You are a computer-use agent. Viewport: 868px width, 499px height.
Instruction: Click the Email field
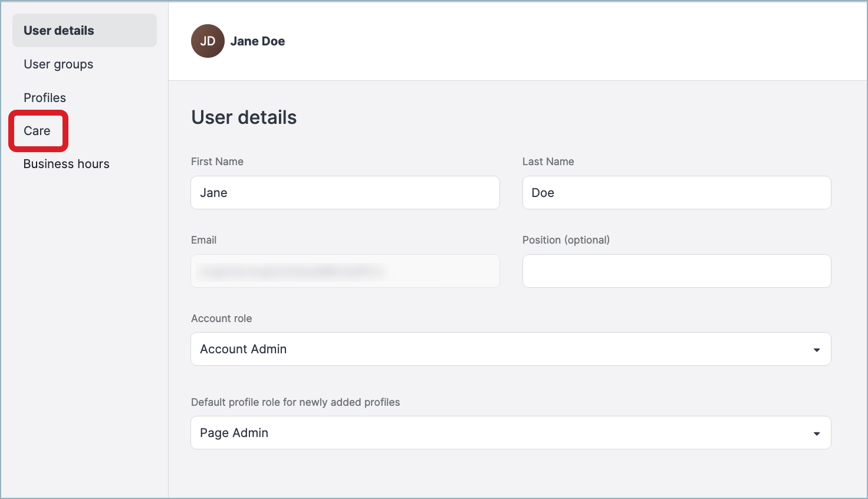tap(344, 271)
